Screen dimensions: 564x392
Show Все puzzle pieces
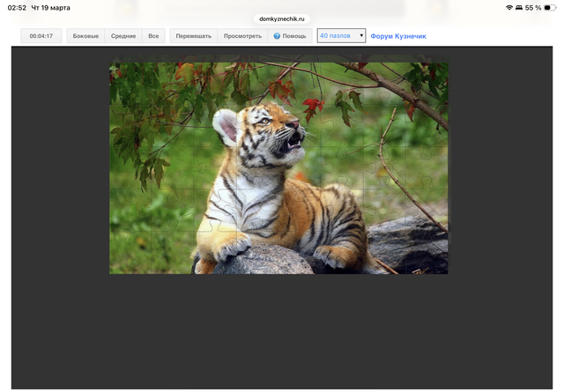(153, 36)
